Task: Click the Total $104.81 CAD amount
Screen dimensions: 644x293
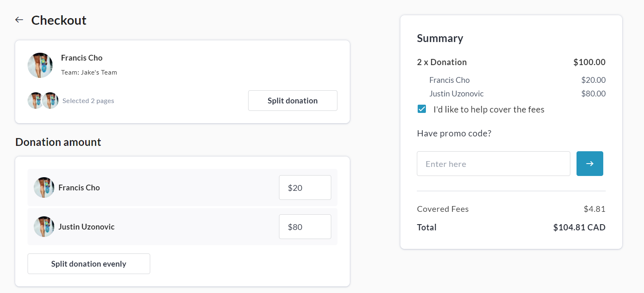Action: pyautogui.click(x=579, y=227)
